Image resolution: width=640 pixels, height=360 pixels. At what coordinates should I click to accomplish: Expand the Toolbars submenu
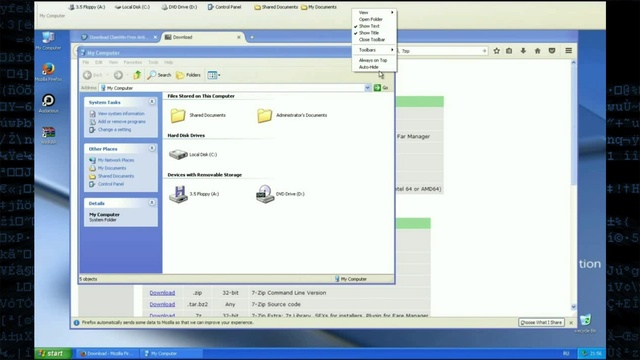point(374,50)
